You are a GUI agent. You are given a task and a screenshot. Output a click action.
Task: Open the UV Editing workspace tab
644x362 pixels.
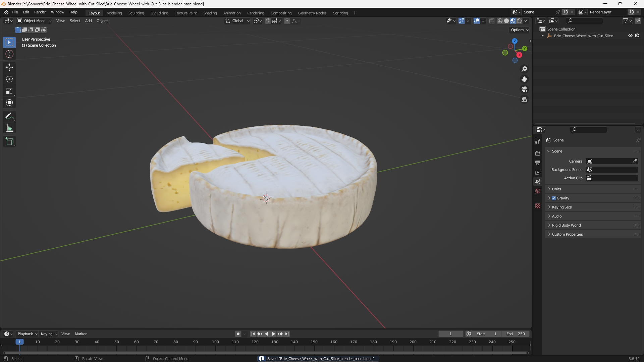(159, 13)
